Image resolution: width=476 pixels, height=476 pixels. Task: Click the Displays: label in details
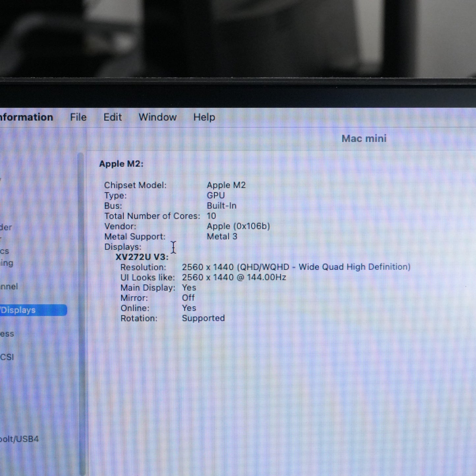click(x=123, y=247)
